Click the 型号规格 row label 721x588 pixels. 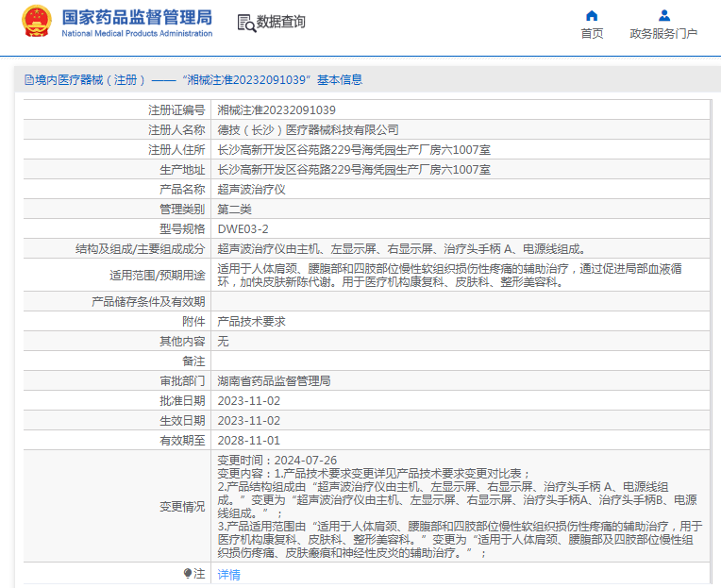click(182, 229)
